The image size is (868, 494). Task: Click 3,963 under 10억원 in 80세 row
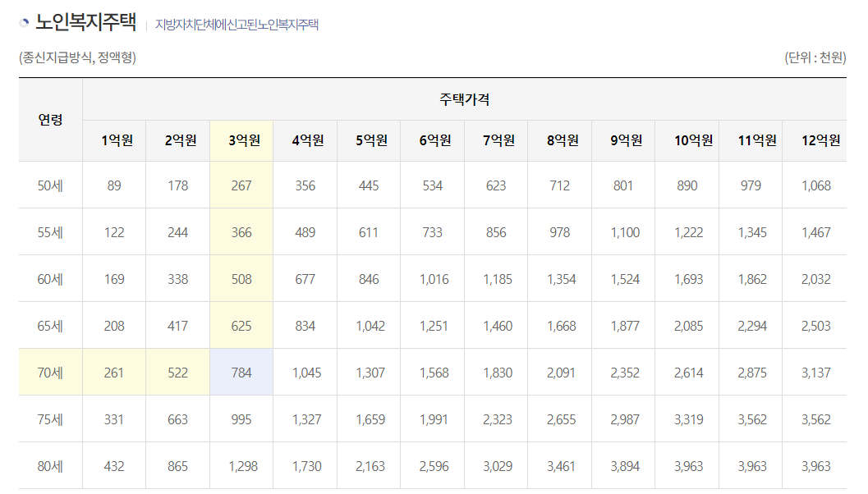[x=687, y=466]
